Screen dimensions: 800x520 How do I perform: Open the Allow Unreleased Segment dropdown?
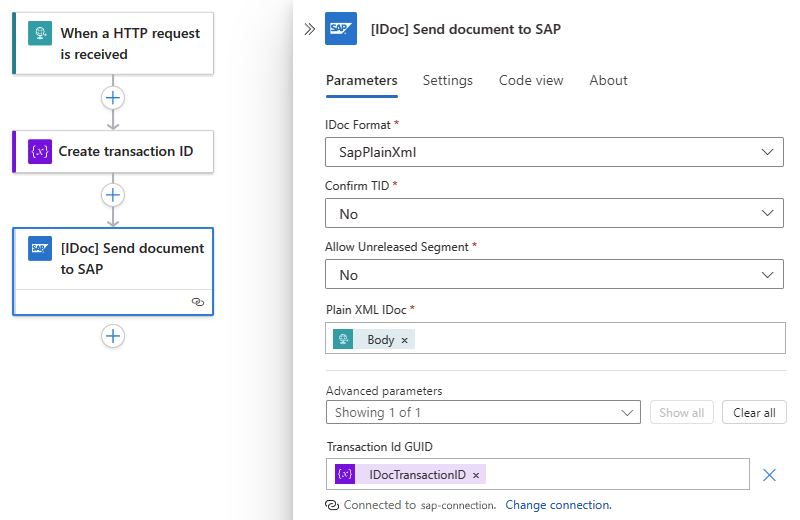coord(555,275)
